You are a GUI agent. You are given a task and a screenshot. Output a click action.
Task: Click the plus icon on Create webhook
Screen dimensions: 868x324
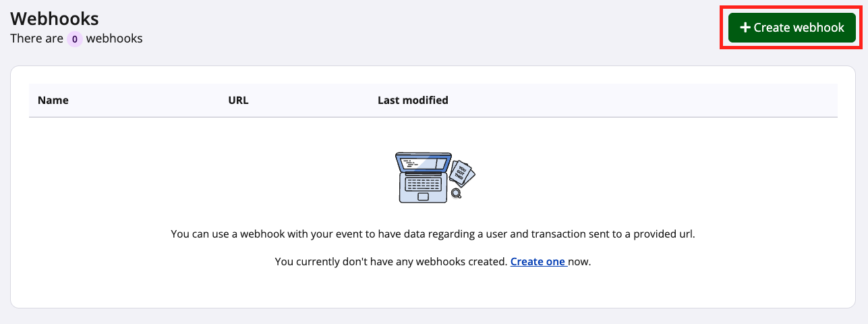[745, 28]
